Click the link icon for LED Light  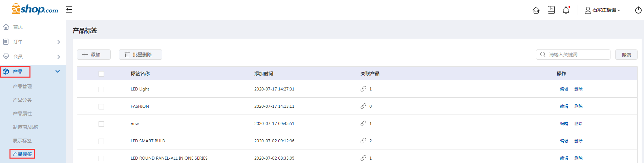coord(363,89)
